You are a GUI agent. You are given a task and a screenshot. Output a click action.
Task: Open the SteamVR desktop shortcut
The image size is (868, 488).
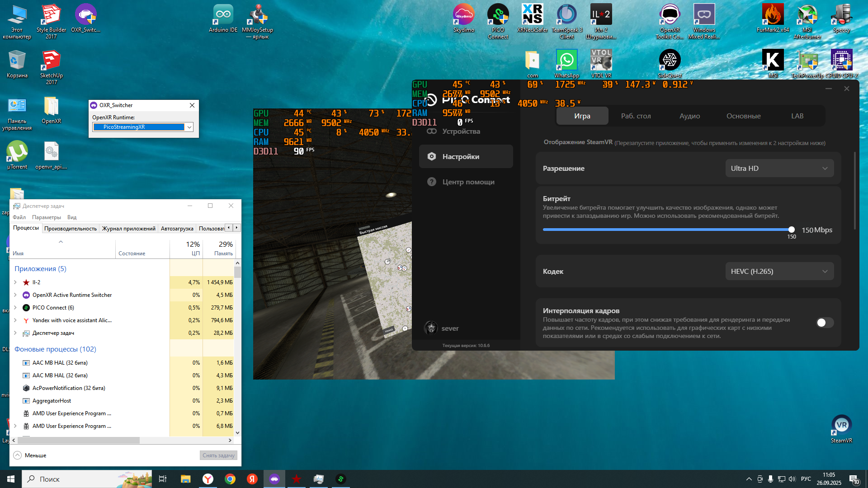pos(841,426)
